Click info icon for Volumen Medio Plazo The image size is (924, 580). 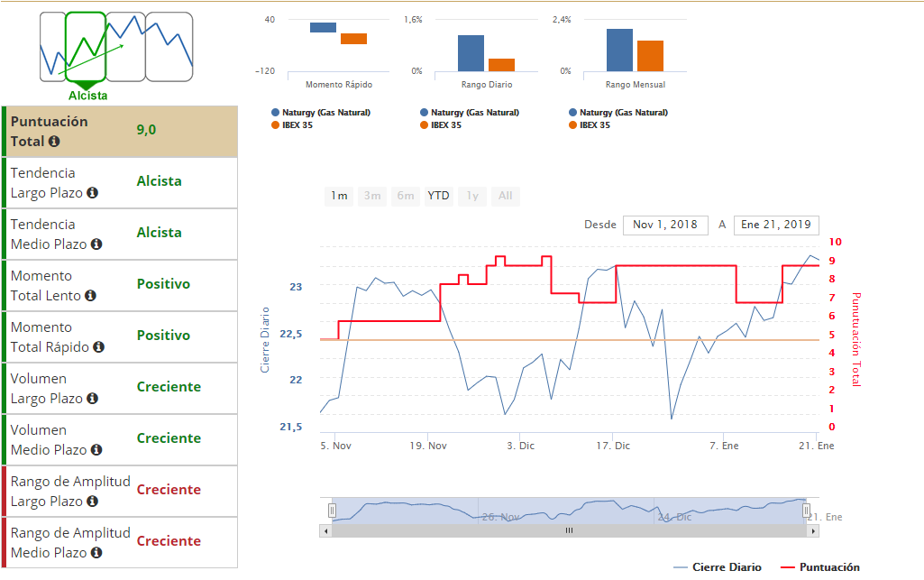(x=96, y=450)
